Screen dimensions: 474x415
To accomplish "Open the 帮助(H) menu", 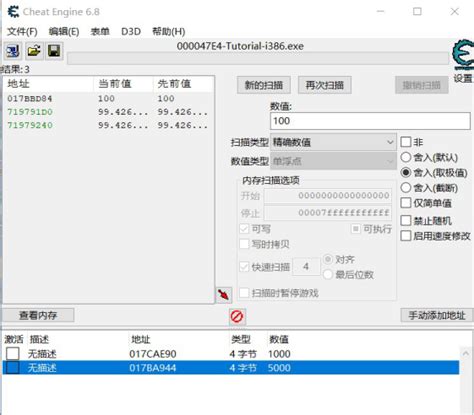I will (x=168, y=32).
